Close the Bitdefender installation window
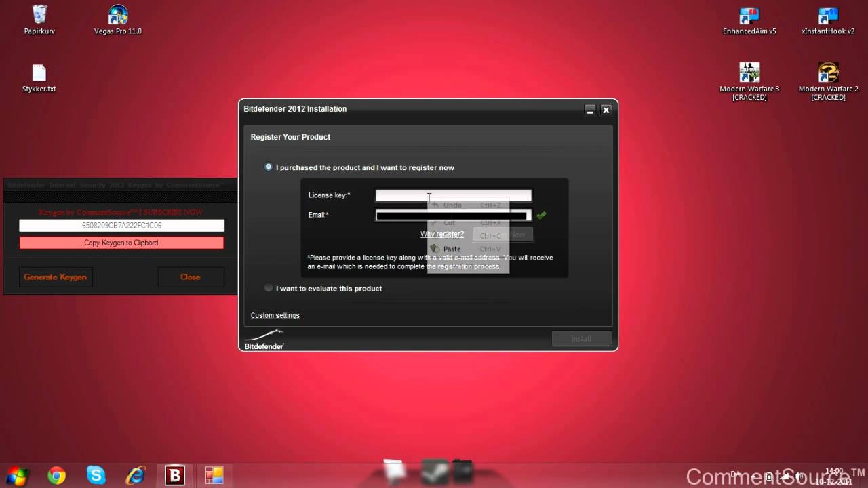The height and width of the screenshot is (488, 868). (x=606, y=109)
